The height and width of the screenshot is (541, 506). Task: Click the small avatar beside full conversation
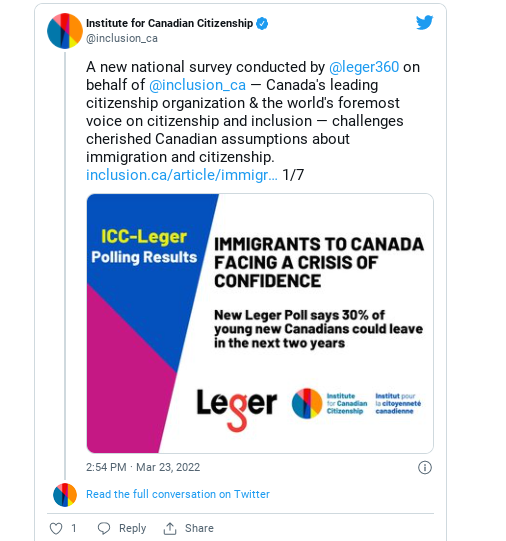pos(65,495)
